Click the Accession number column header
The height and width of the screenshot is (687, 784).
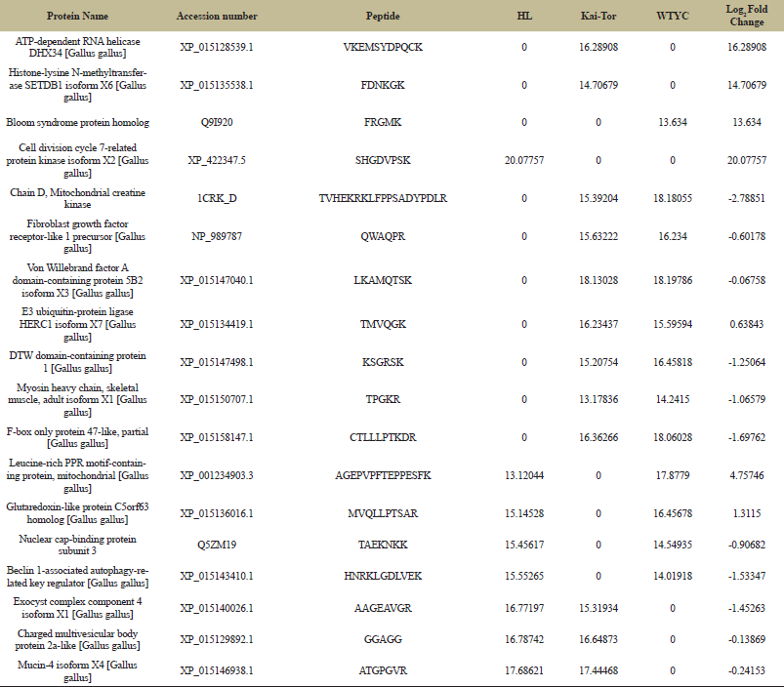217,17
